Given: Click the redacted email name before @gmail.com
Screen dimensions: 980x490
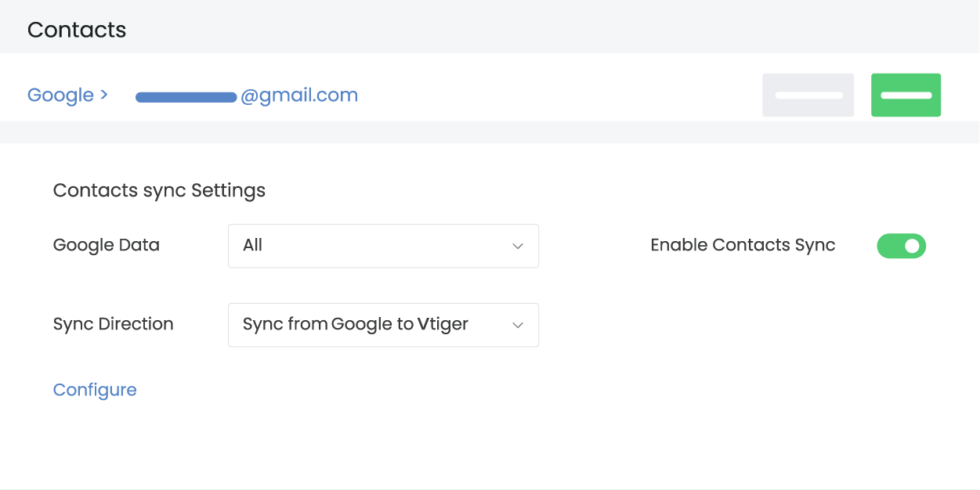Looking at the screenshot, I should pos(186,97).
